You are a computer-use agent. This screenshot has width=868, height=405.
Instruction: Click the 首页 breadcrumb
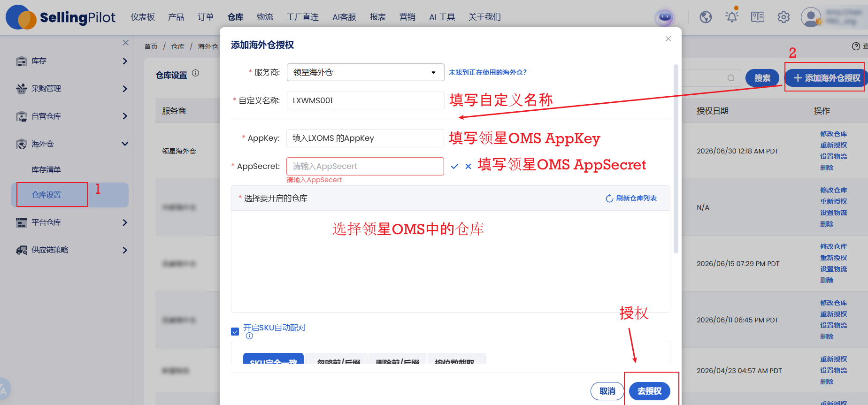pos(151,46)
